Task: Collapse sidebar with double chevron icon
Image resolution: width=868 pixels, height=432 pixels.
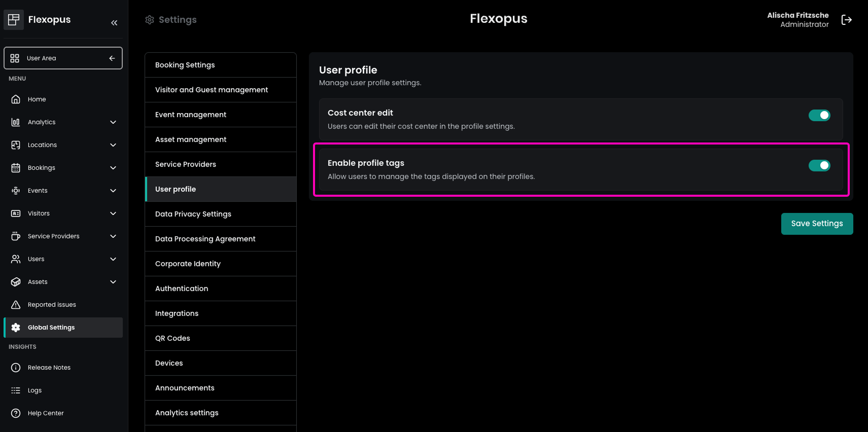Action: 114,23
